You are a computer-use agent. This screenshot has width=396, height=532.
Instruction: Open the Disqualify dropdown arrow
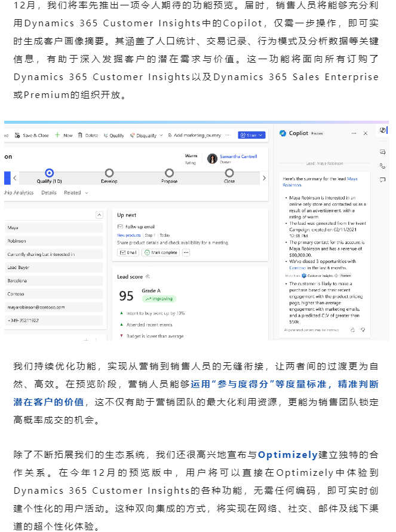point(161,135)
